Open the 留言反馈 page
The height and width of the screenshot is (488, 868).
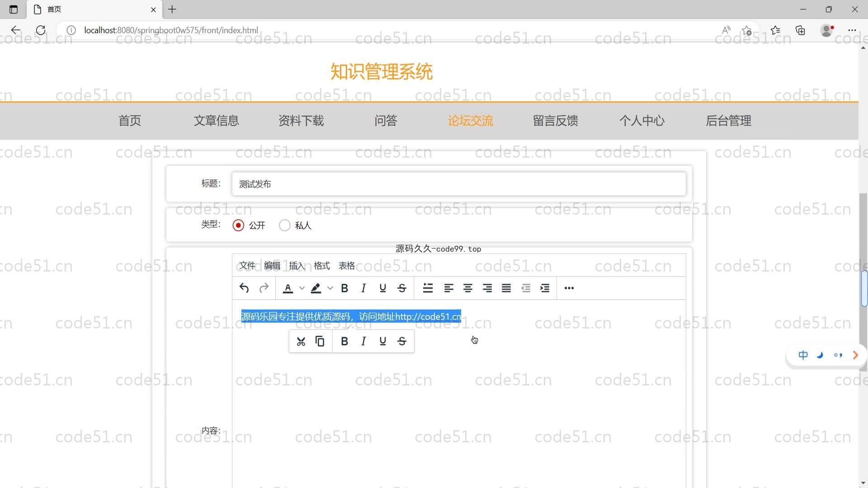pyautogui.click(x=556, y=121)
